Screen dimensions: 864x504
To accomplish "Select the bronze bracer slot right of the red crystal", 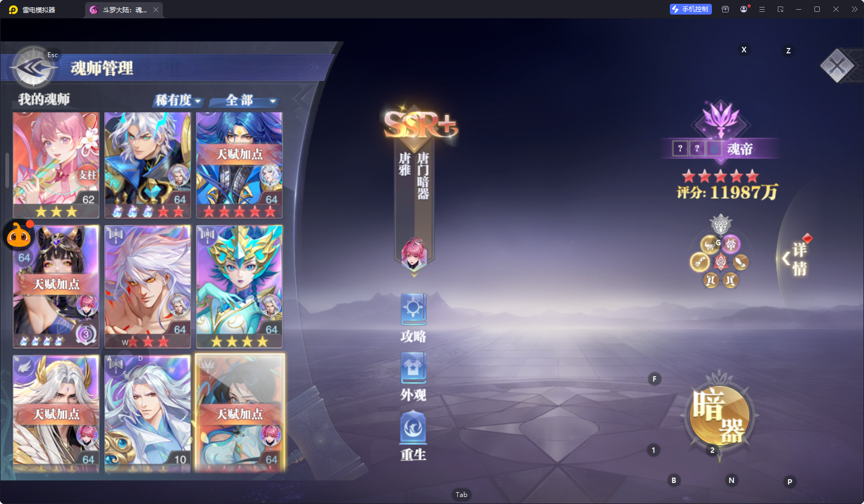I will tap(740, 263).
